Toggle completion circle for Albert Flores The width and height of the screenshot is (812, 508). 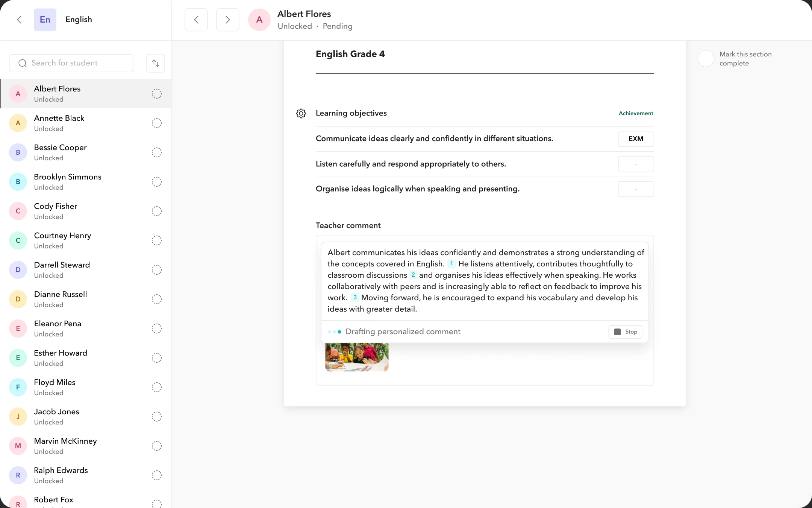157,94
